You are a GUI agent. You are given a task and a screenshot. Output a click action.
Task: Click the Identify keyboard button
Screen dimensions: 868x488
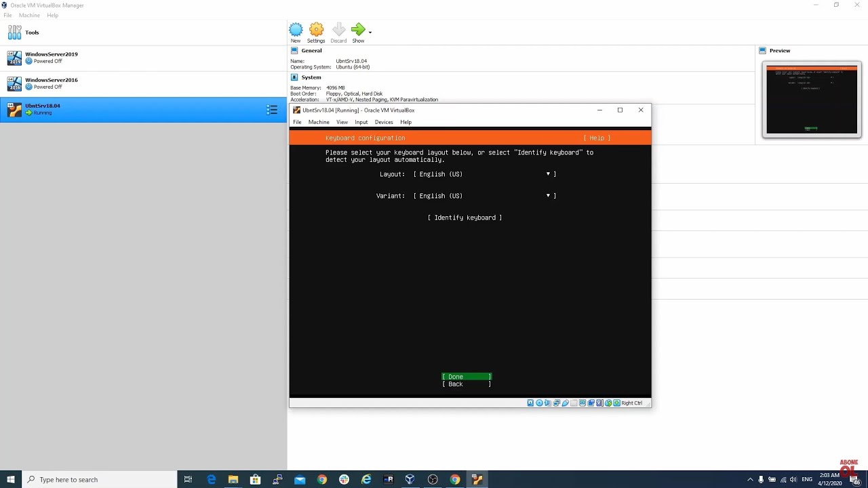click(x=465, y=218)
